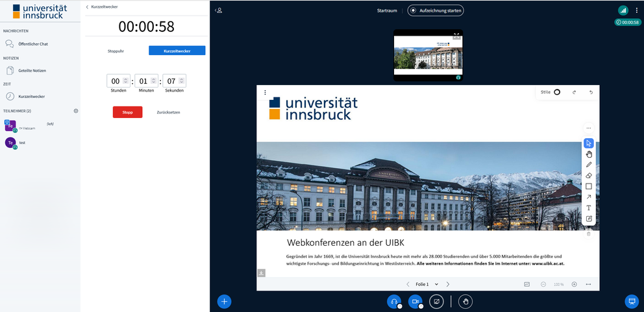Viewport: 644px width, 312px height.
Task: Fit slide to width
Action: tap(589, 284)
